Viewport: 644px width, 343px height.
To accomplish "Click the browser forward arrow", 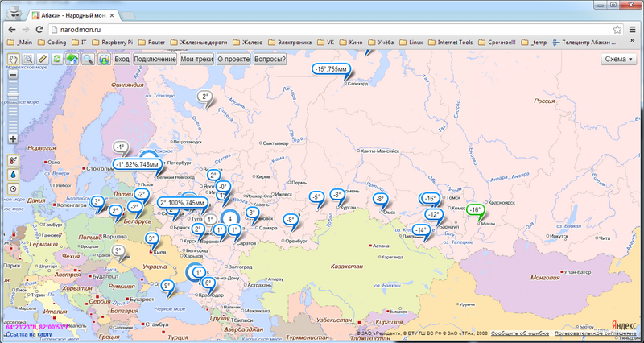I will (26, 30).
